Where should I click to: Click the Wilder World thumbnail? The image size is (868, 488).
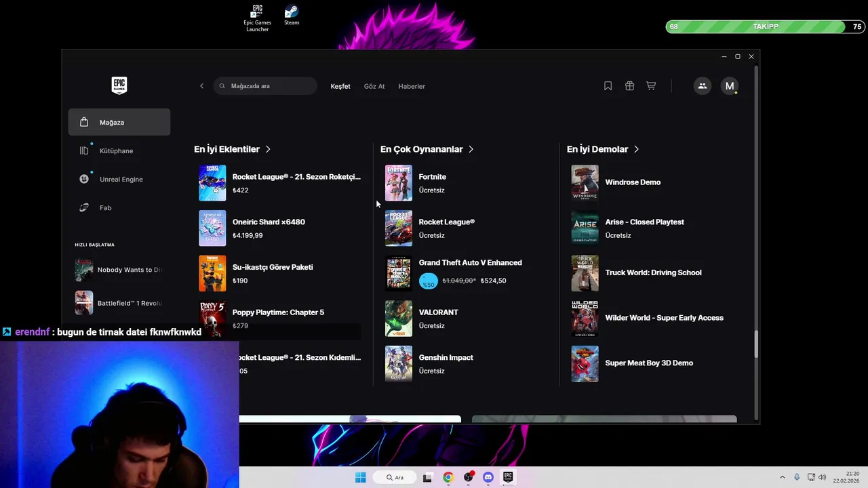tap(585, 319)
